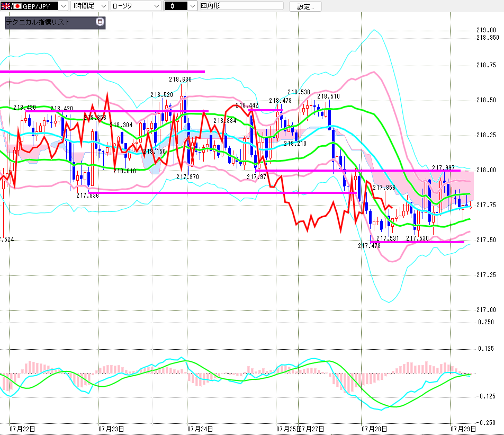Click the 218.210 price label
Screen dimensions: 504x435
295,144
